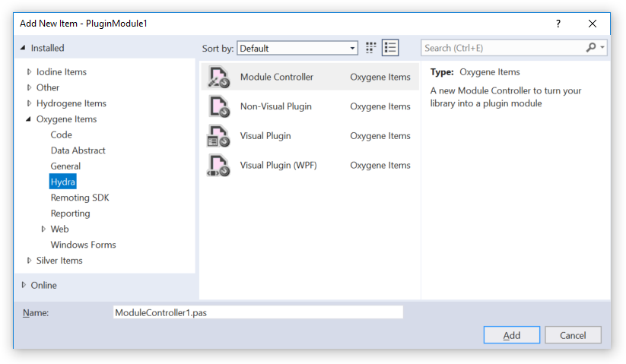Screen dimensions: 626x364
Task: Click the Visual Plugin template icon
Action: [219, 136]
